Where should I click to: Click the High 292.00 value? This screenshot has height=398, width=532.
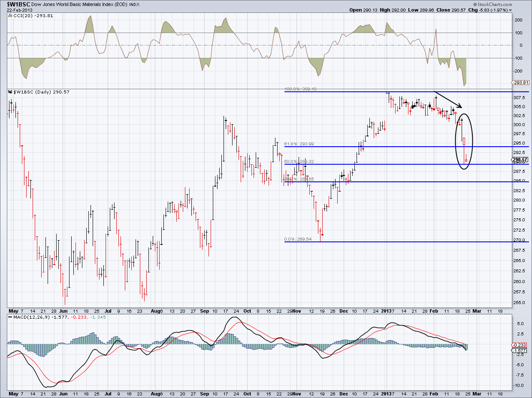click(x=392, y=10)
